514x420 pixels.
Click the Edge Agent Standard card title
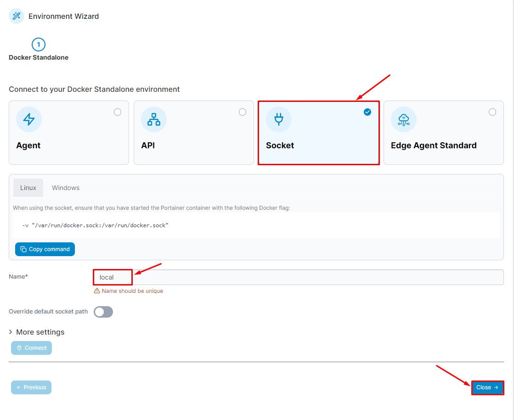434,146
